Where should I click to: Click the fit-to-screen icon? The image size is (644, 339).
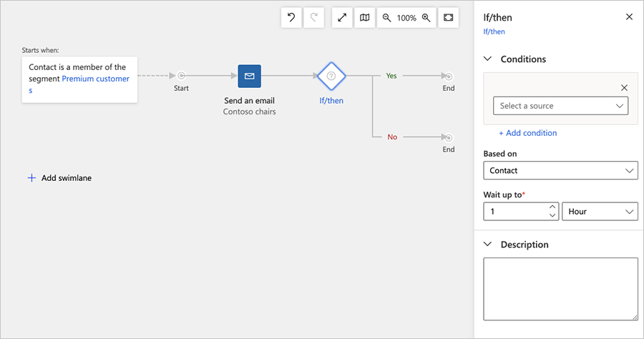pos(449,18)
